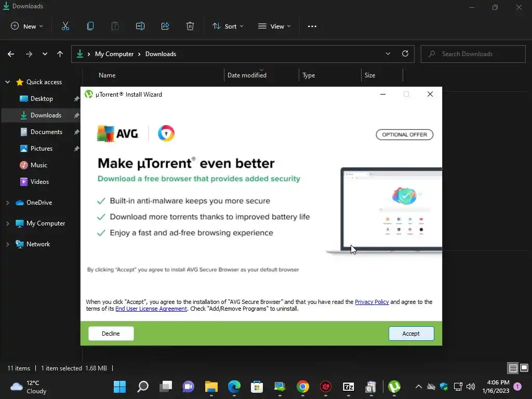Screen dimensions: 532x399
Task: Select Documents in Quick access
Action: click(x=42, y=131)
